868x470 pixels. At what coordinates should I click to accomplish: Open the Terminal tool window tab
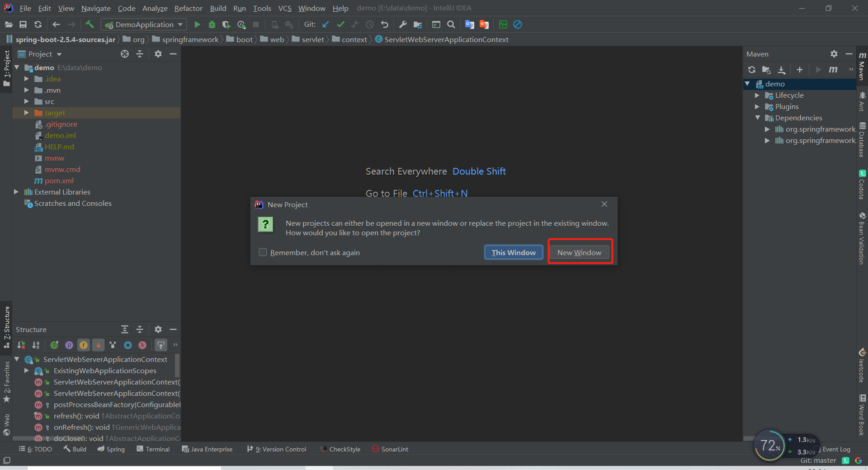[153, 449]
